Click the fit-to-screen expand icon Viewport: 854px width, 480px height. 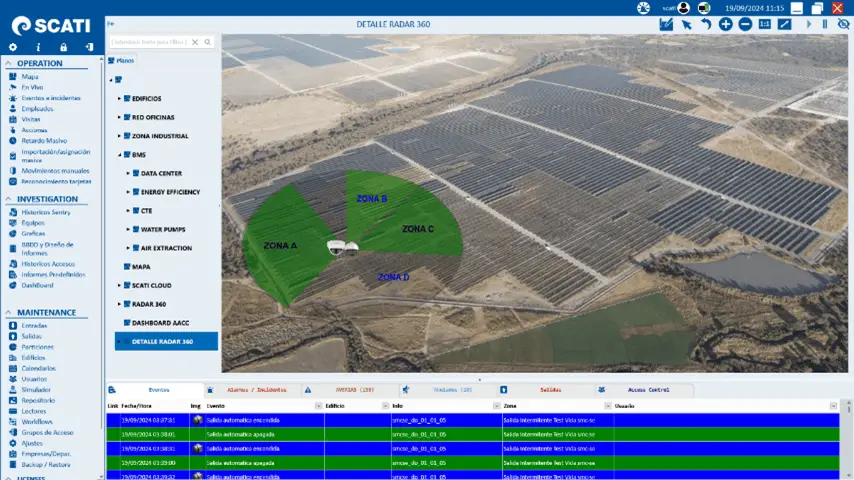point(784,24)
